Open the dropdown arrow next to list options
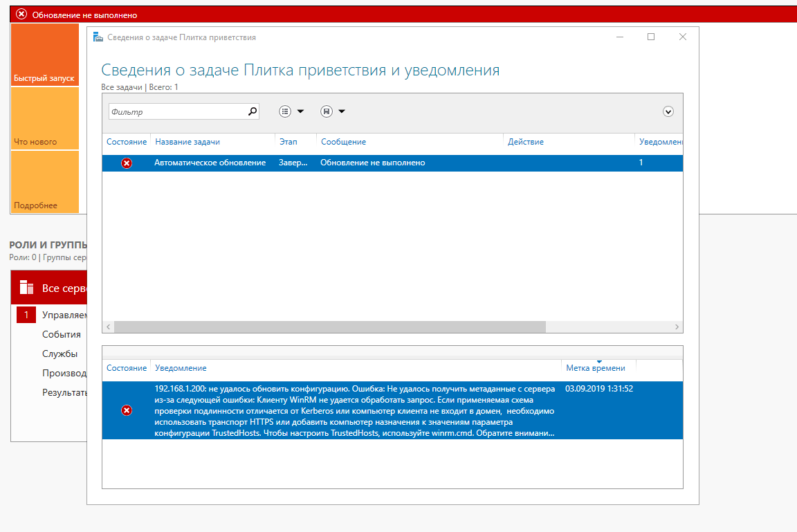The height and width of the screenshot is (532, 797). pyautogui.click(x=300, y=111)
